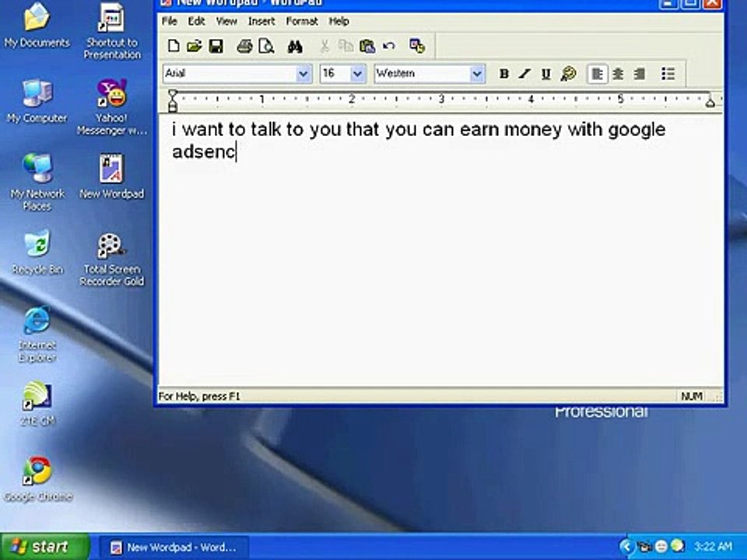Viewport: 747px width, 560px height.
Task: Expand the font size 16 dropdown
Action: 357,74
